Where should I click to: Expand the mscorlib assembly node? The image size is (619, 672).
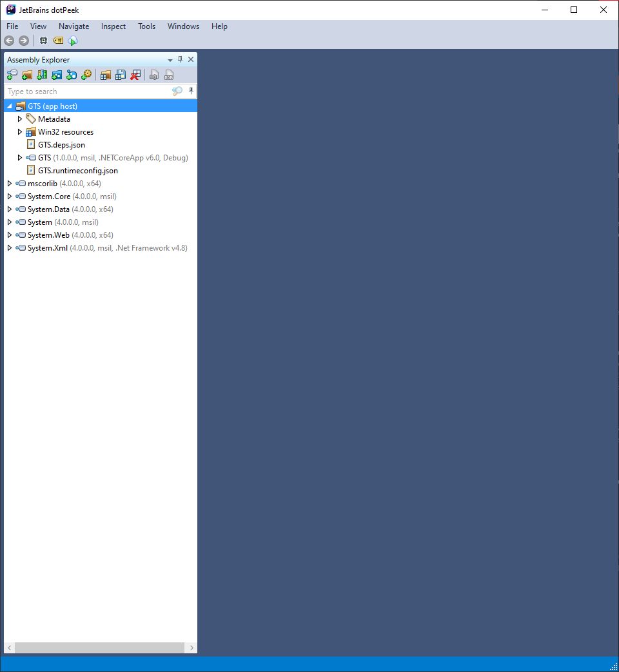pyautogui.click(x=10, y=184)
